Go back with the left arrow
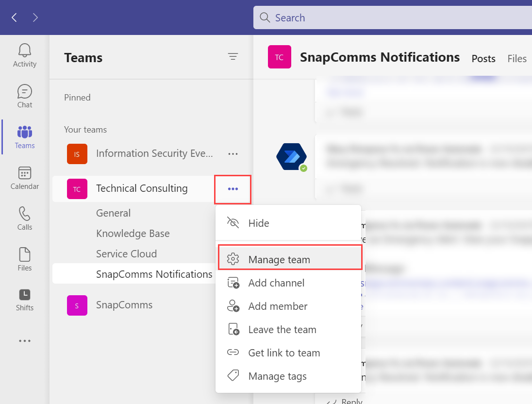 point(14,17)
